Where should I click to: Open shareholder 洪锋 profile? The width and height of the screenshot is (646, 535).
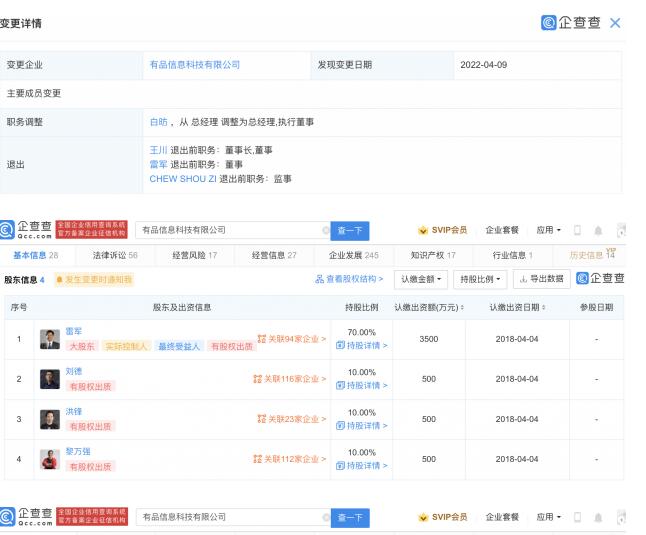point(74,411)
